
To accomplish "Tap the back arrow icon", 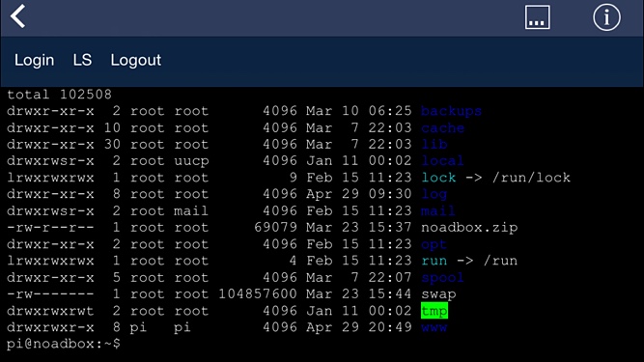I will point(18,16).
